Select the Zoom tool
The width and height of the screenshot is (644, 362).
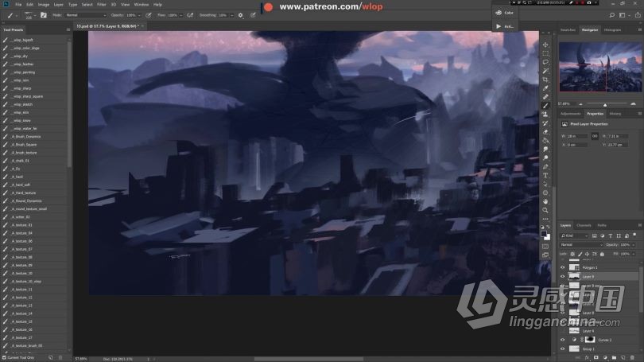(545, 210)
